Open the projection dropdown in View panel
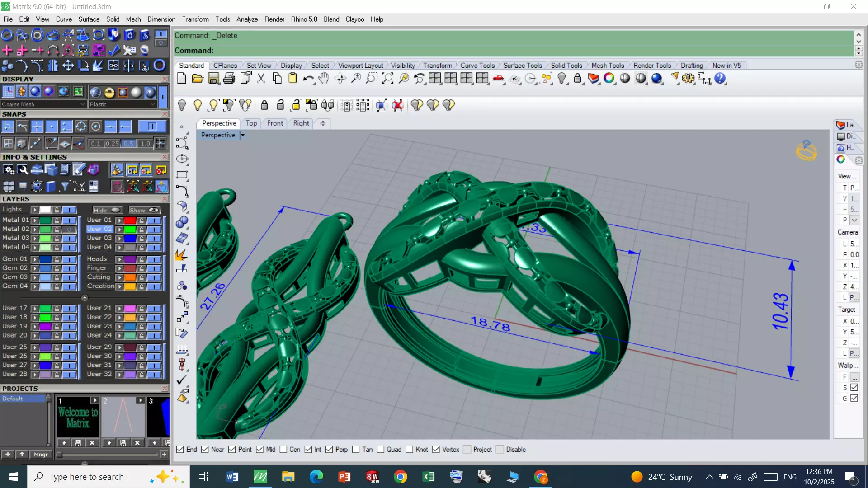 (854, 220)
